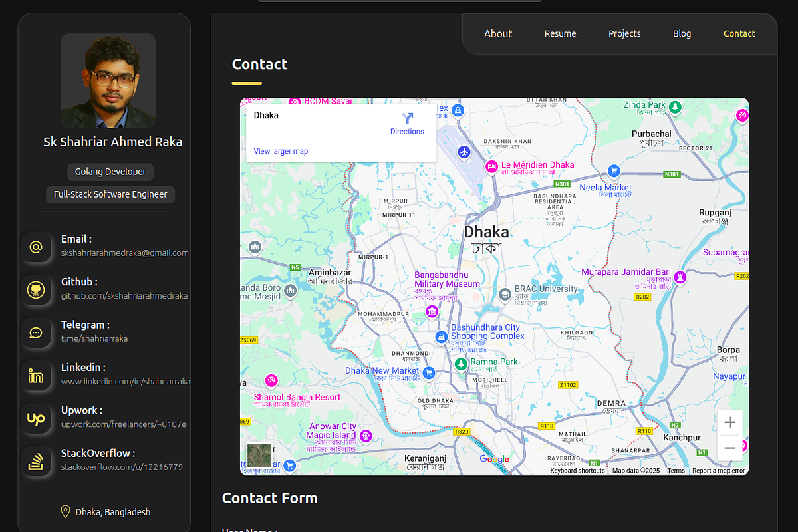Switch to satellite view thumbnail on map
The height and width of the screenshot is (532, 798).
pos(259,456)
